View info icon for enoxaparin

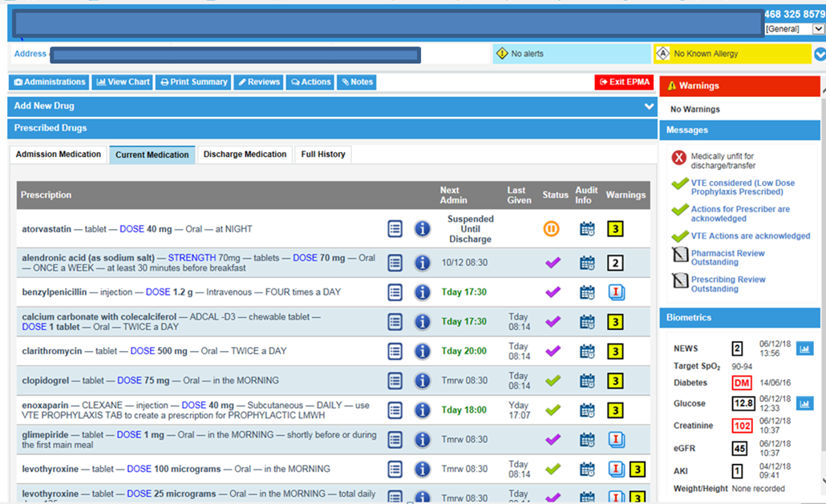[x=422, y=409]
